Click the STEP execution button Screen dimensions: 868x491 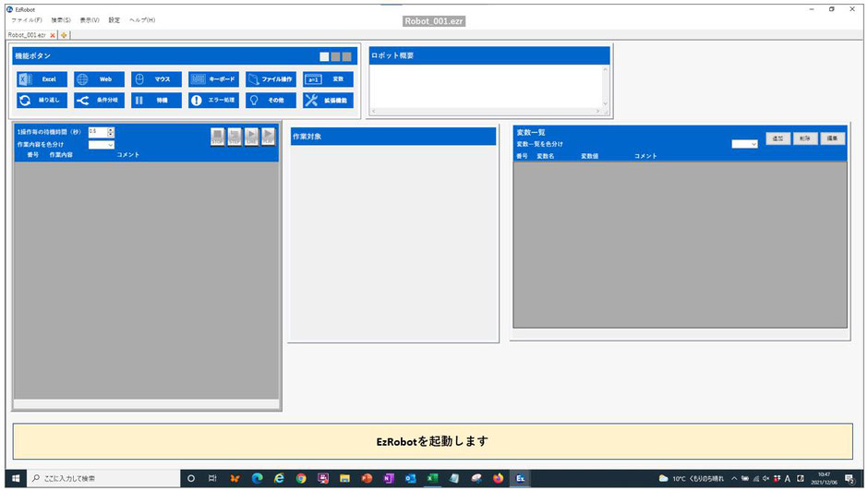click(235, 137)
